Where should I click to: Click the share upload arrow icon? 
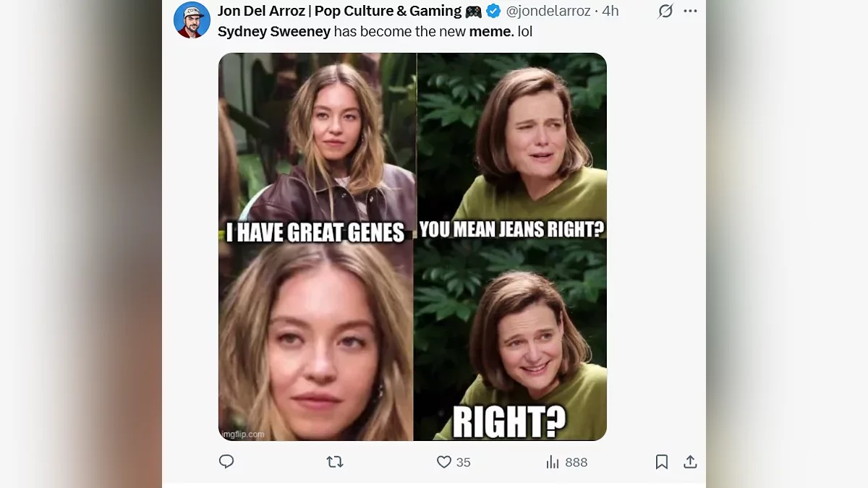[690, 461]
